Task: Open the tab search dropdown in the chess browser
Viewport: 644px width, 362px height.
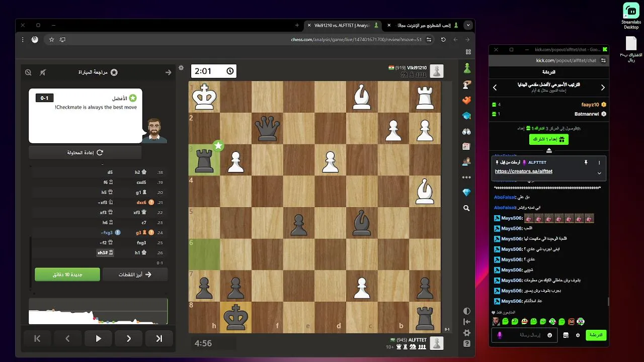Action: pyautogui.click(x=468, y=25)
